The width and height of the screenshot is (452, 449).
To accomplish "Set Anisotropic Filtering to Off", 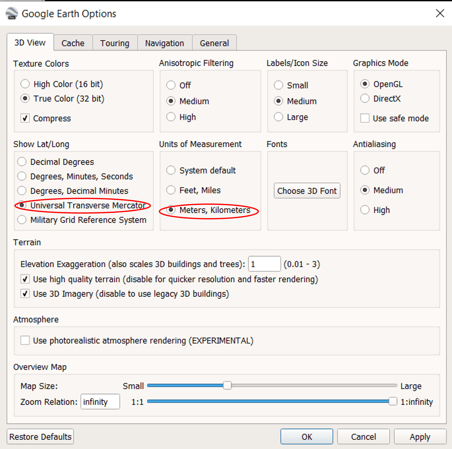I will [x=171, y=85].
